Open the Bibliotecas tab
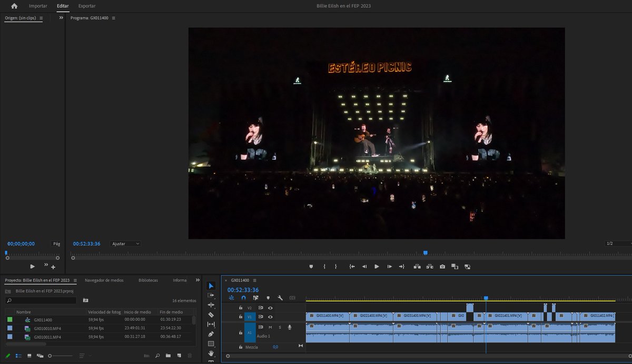632x364 pixels. click(x=148, y=280)
